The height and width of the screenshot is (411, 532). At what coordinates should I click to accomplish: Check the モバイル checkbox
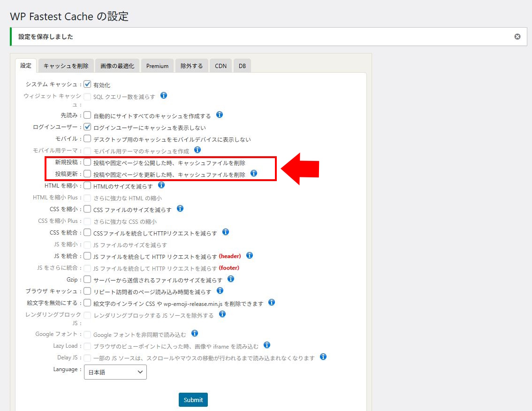pyautogui.click(x=87, y=139)
